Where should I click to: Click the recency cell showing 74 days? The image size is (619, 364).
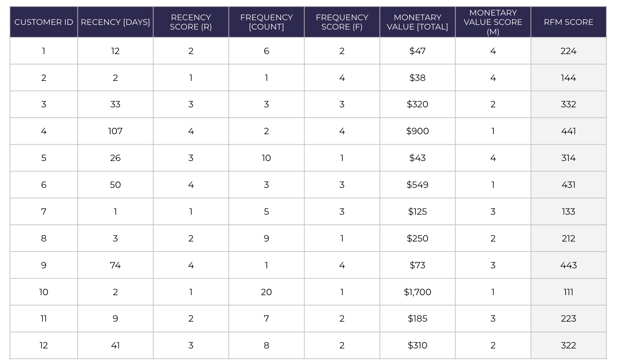[x=115, y=265]
